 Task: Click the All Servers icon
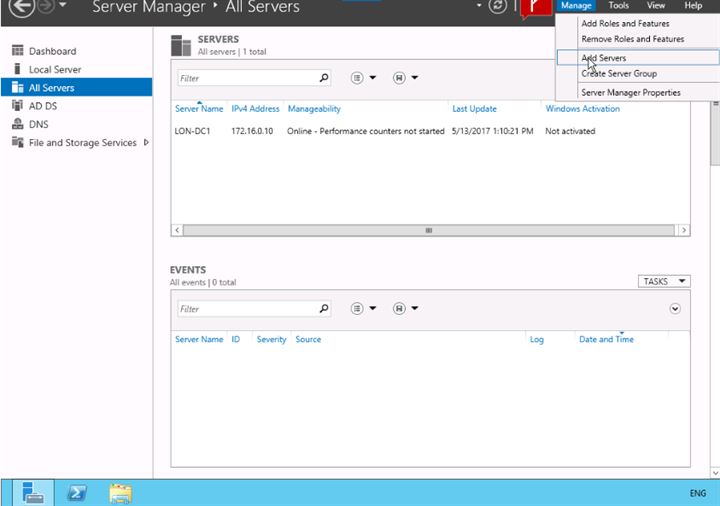tap(17, 87)
